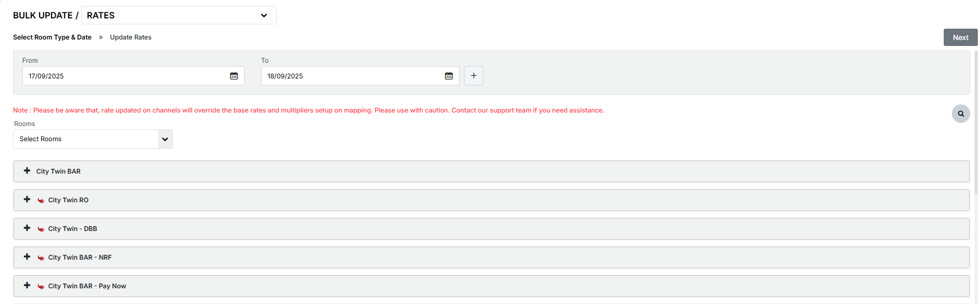980x304 pixels.
Task: Click the To date input field
Action: point(352,76)
